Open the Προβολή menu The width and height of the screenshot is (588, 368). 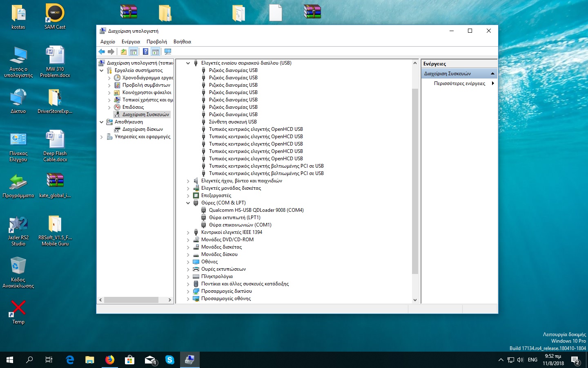pos(156,42)
